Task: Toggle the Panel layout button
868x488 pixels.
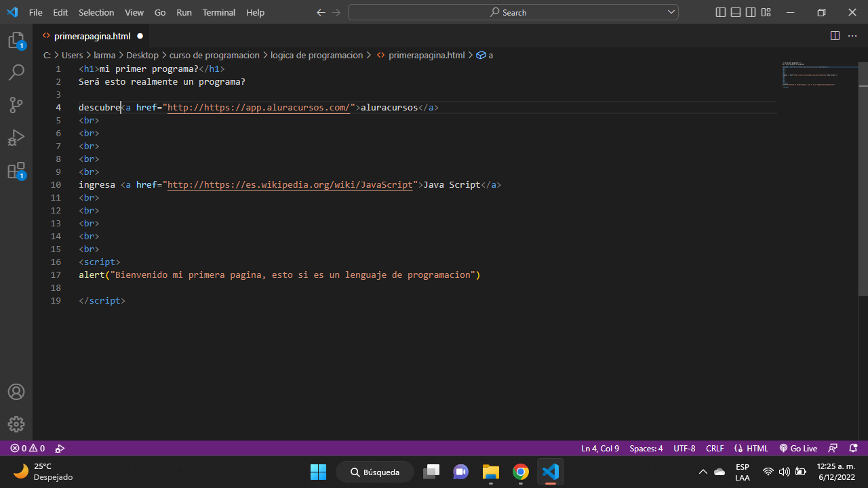Action: pyautogui.click(x=736, y=12)
